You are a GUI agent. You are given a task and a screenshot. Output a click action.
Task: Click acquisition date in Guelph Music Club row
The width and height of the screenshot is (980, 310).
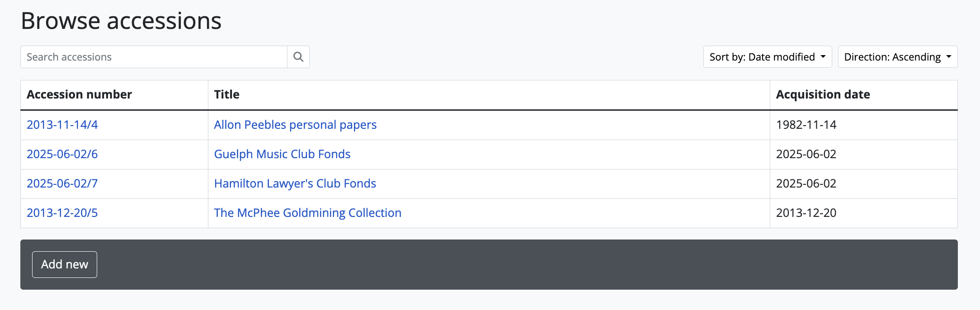coord(806,154)
